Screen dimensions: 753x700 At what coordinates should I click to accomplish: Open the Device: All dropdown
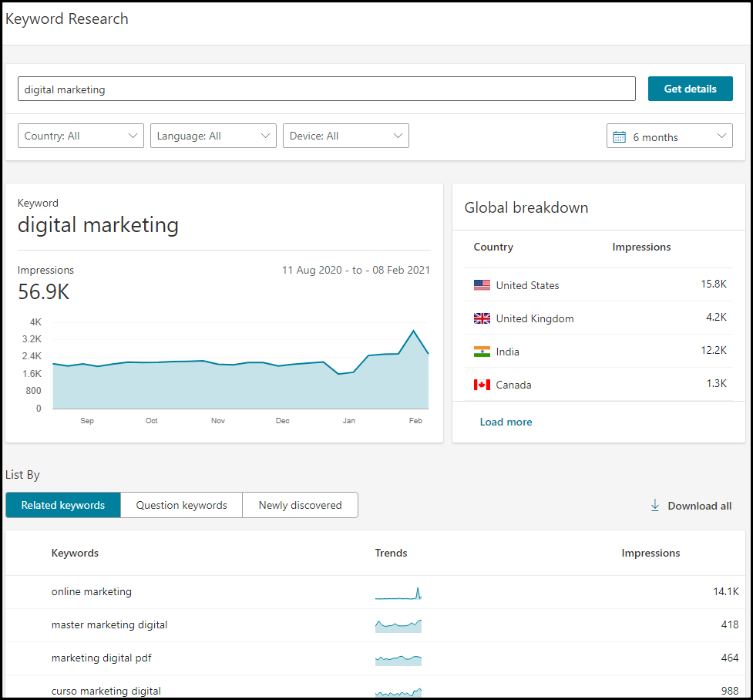pyautogui.click(x=346, y=136)
